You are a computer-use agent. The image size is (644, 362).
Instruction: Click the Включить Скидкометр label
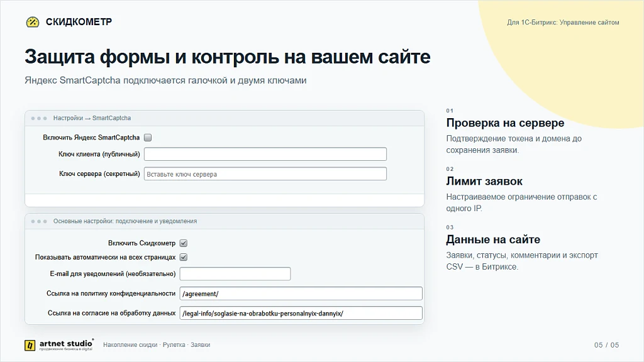pos(142,243)
